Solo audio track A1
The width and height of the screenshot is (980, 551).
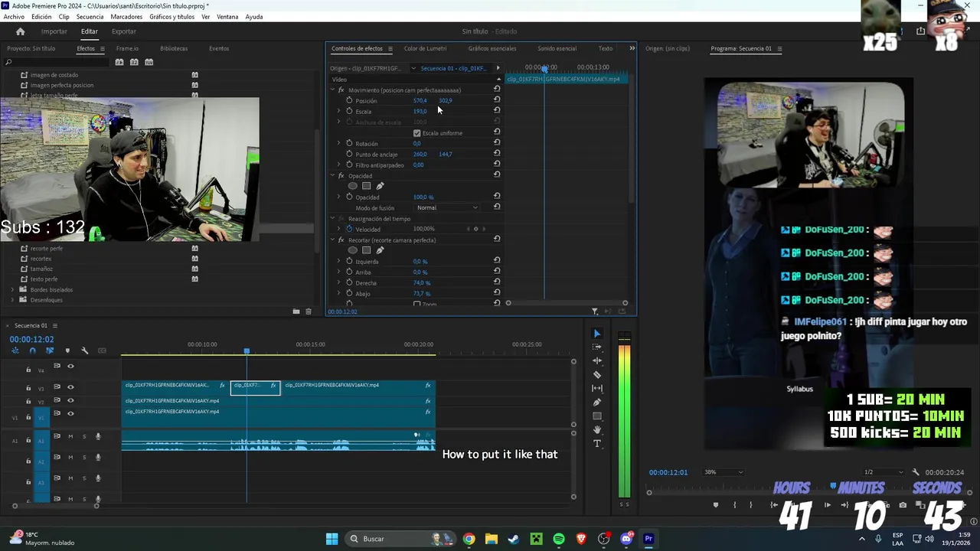84,436
